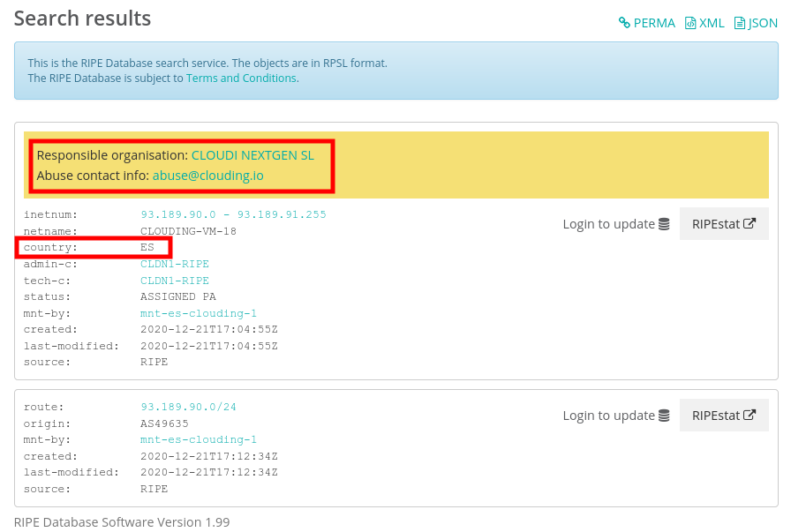Open RIPEstat for the route object
This screenshot has width=791, height=532.
tap(724, 416)
